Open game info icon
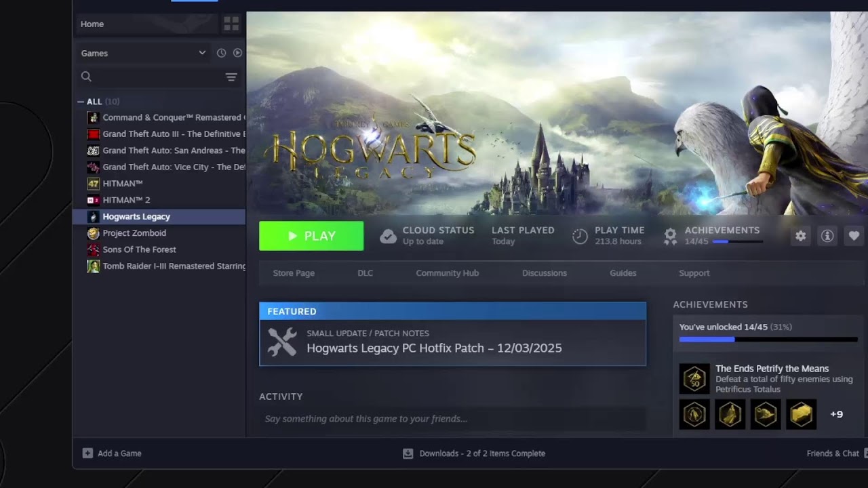 pyautogui.click(x=827, y=236)
